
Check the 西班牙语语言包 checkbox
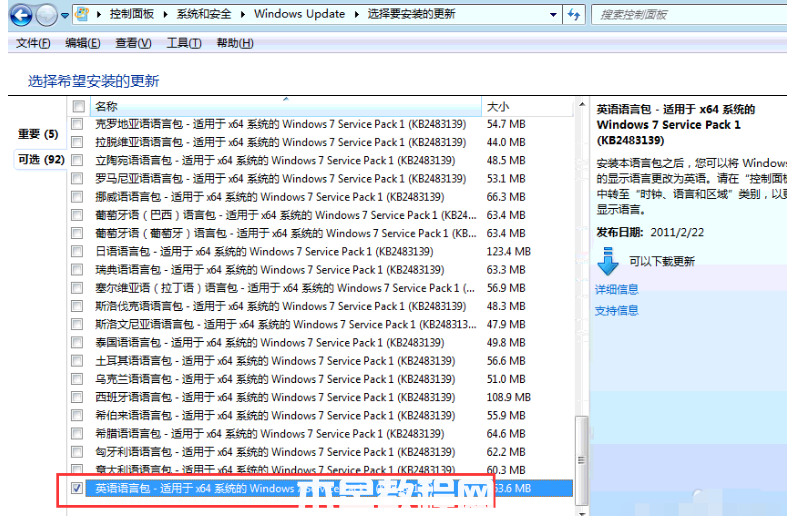coord(77,397)
